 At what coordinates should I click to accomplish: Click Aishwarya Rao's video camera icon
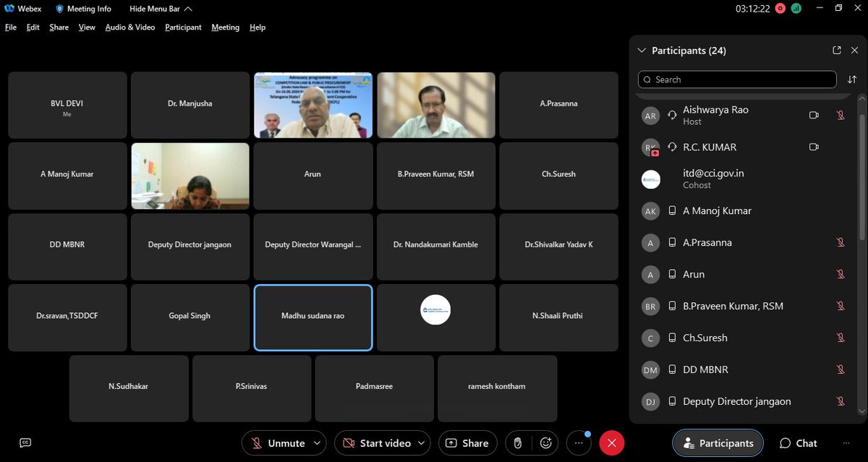tap(814, 115)
